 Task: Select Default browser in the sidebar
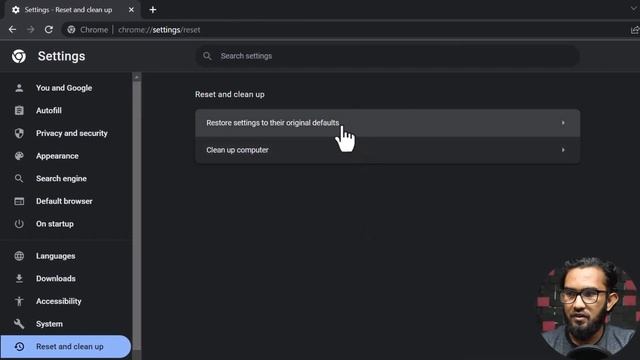coord(65,201)
